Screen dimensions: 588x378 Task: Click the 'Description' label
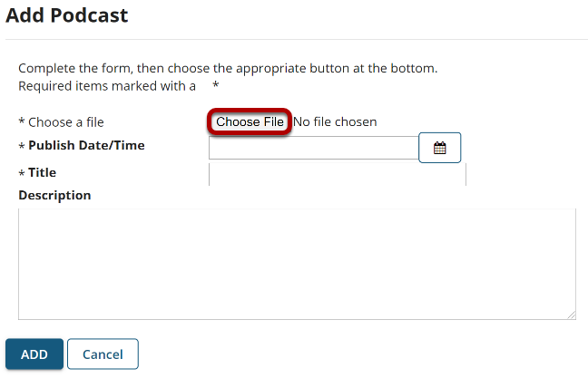[54, 196]
